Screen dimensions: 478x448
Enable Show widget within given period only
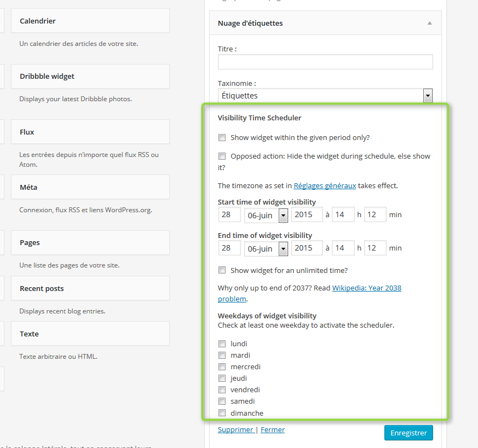pyautogui.click(x=222, y=138)
